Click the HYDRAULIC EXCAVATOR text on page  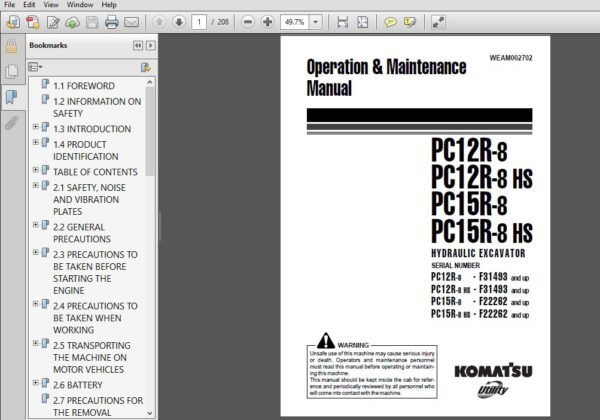(x=478, y=253)
